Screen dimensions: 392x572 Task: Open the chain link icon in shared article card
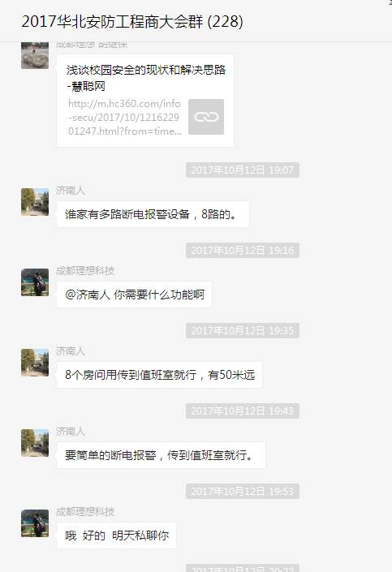[206, 117]
